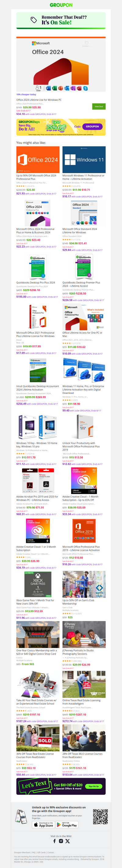Click the Get it on Google Play badge

point(67,825)
